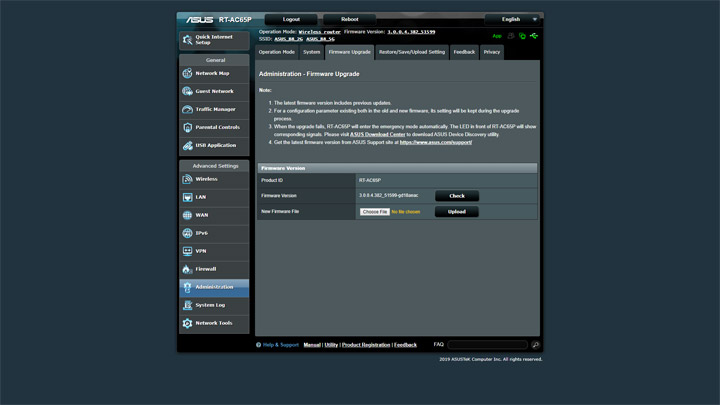The height and width of the screenshot is (405, 720).
Task: Click the firmware version value in table
Action: coord(388,196)
